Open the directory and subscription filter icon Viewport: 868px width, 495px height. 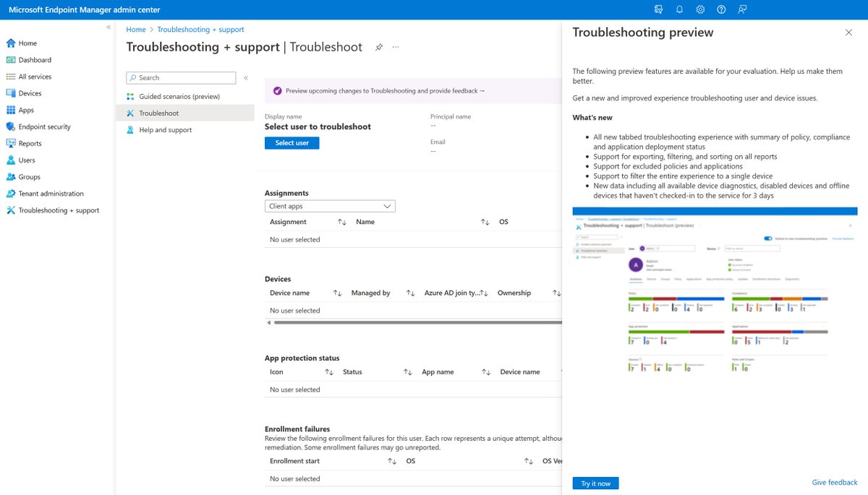click(x=658, y=9)
